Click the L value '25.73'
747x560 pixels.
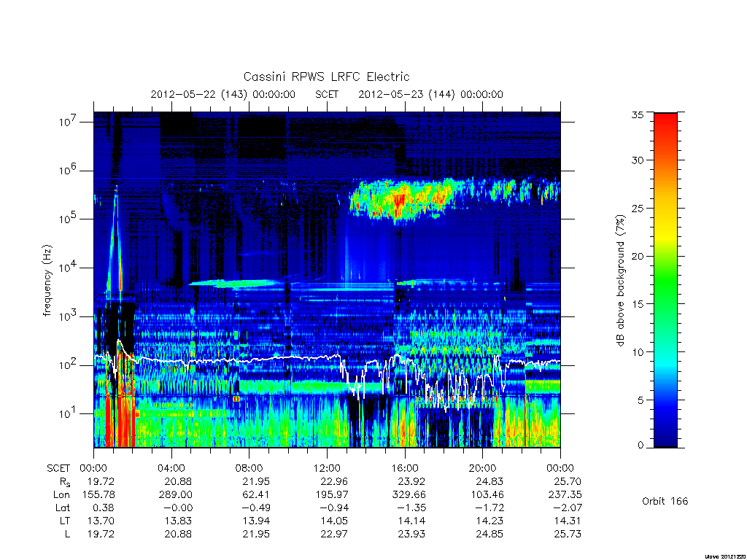coord(568,534)
